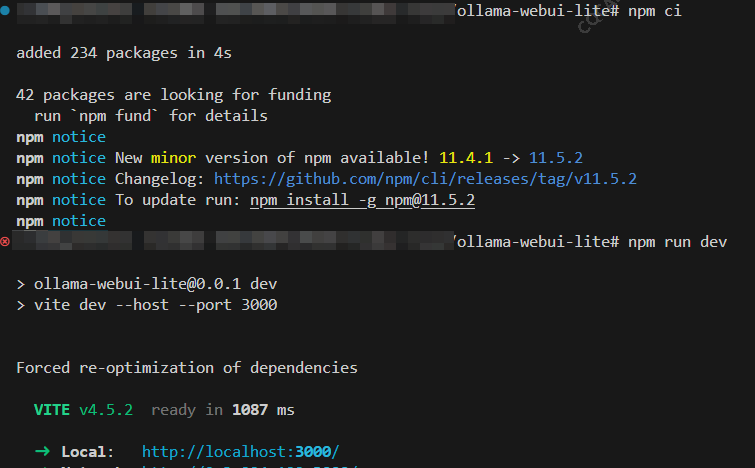Viewport: 755px width, 468px height.
Task: Click the 'To update run:' text
Action: point(178,200)
